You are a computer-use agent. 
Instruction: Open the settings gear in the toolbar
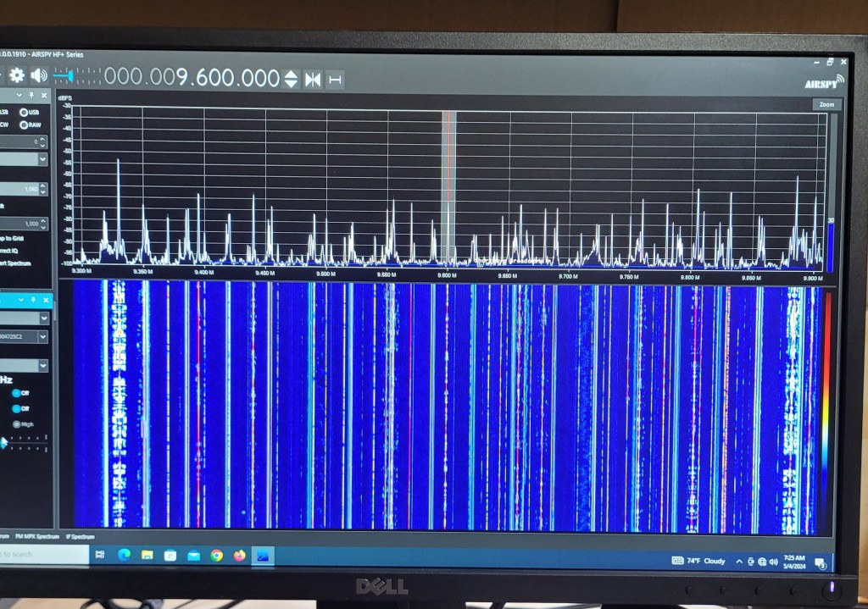(17, 75)
